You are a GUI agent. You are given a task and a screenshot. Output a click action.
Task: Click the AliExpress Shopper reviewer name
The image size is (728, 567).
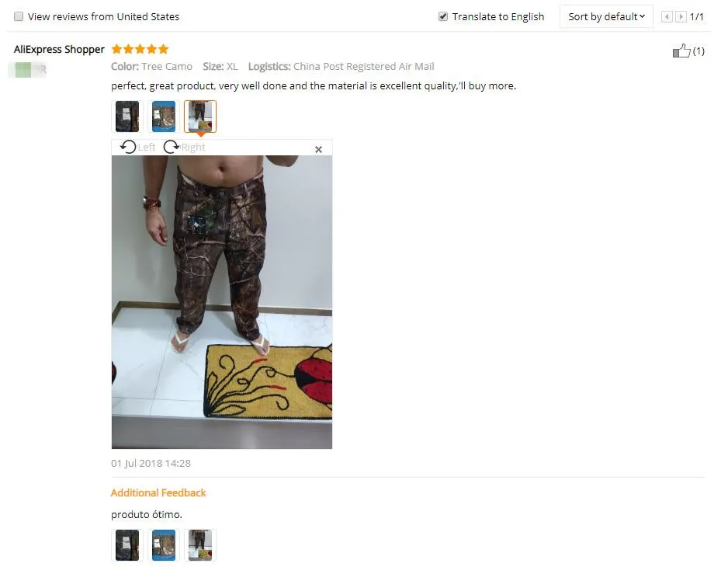pos(60,49)
